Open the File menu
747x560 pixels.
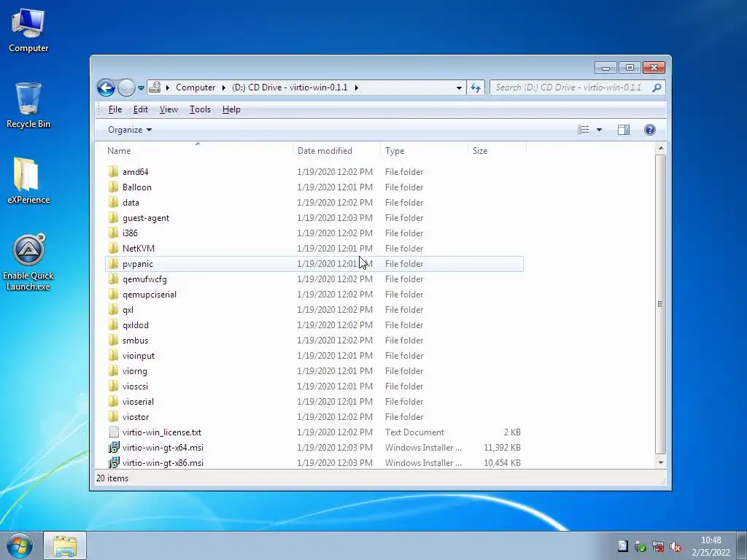click(115, 109)
